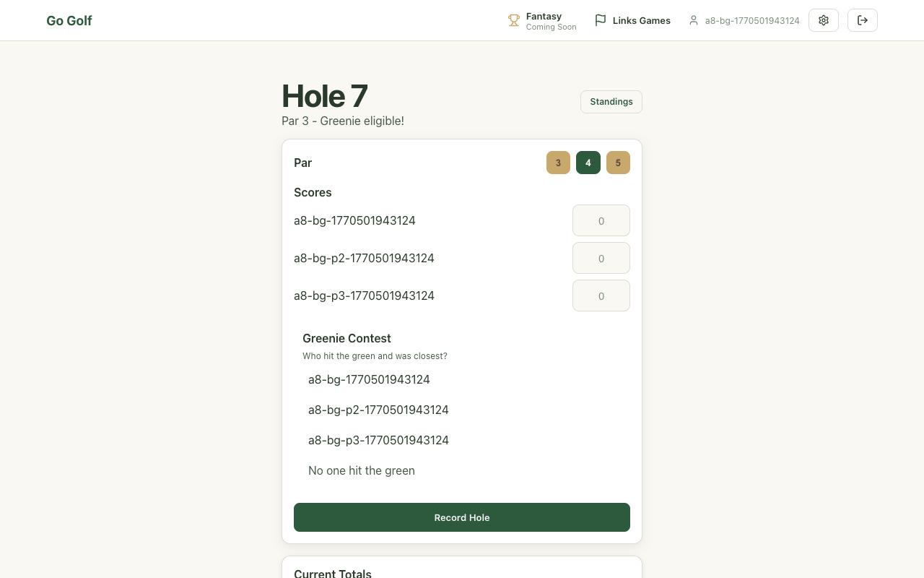Click score field for a8-bg-p2-1770501943124
Image resolution: width=924 pixels, height=578 pixels.
point(601,258)
